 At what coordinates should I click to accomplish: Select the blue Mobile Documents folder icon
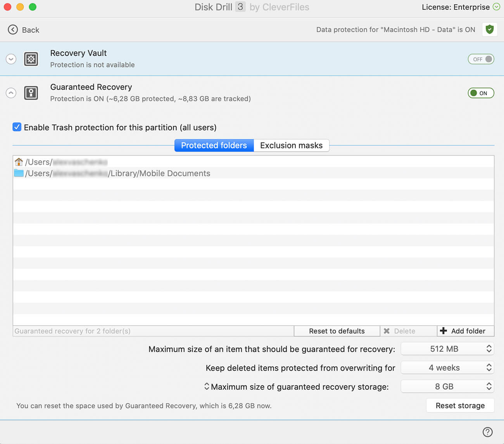[x=19, y=173]
